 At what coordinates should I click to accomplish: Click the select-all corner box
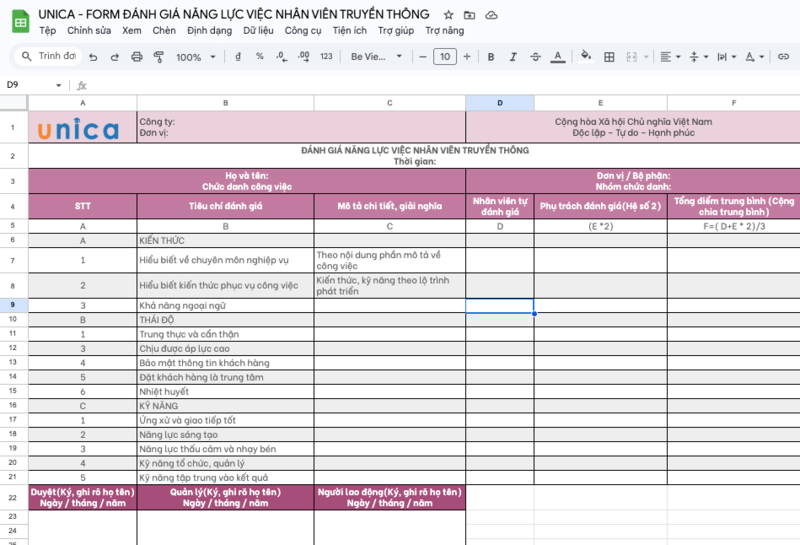click(13, 103)
